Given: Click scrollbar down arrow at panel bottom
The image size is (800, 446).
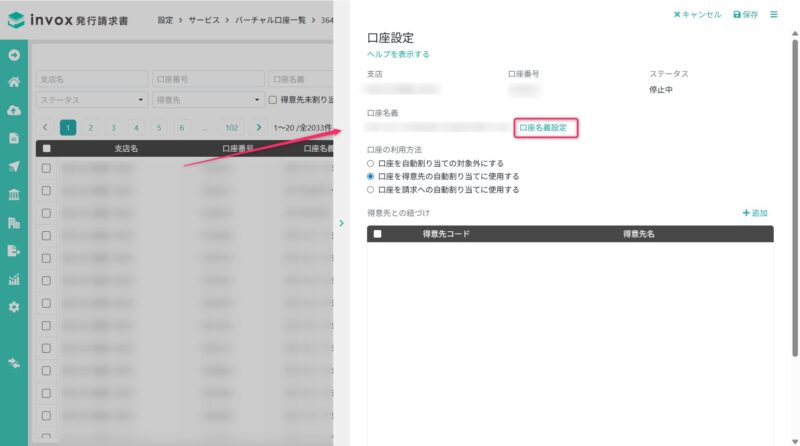Looking at the screenshot, I should tap(794, 441).
